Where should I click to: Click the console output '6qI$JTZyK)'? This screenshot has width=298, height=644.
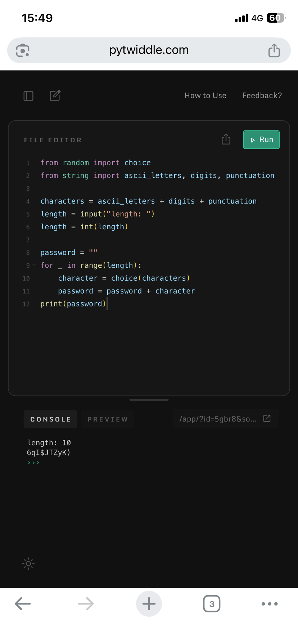click(49, 452)
